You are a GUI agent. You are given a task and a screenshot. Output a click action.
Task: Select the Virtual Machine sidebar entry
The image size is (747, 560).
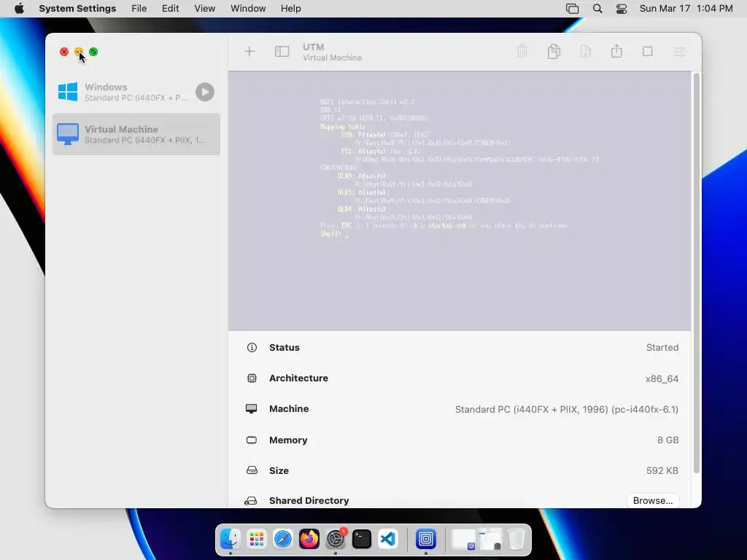[x=136, y=134]
